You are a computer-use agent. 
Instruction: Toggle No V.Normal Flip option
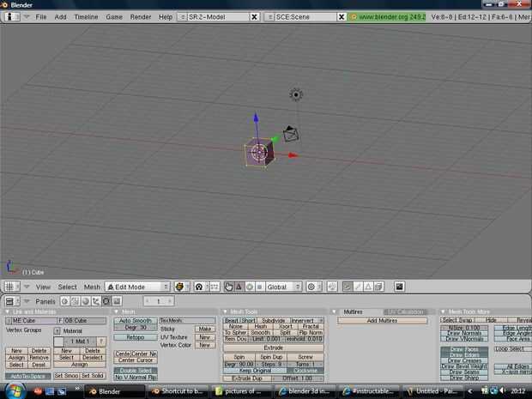click(x=136, y=377)
